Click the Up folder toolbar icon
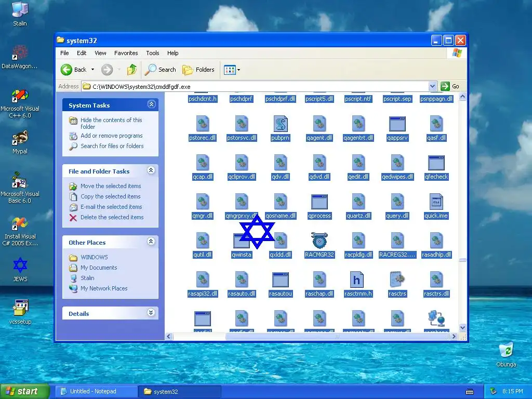This screenshot has width=532, height=399. pos(131,70)
